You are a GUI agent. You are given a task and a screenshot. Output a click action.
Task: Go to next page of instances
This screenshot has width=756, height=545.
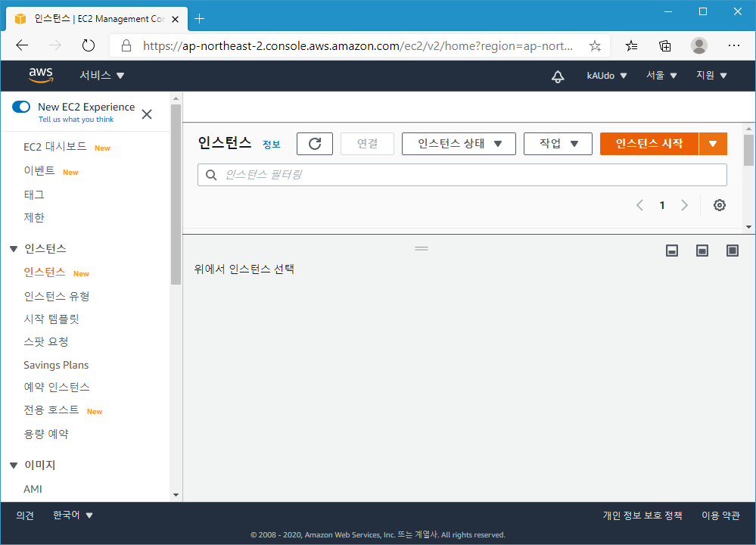point(684,205)
